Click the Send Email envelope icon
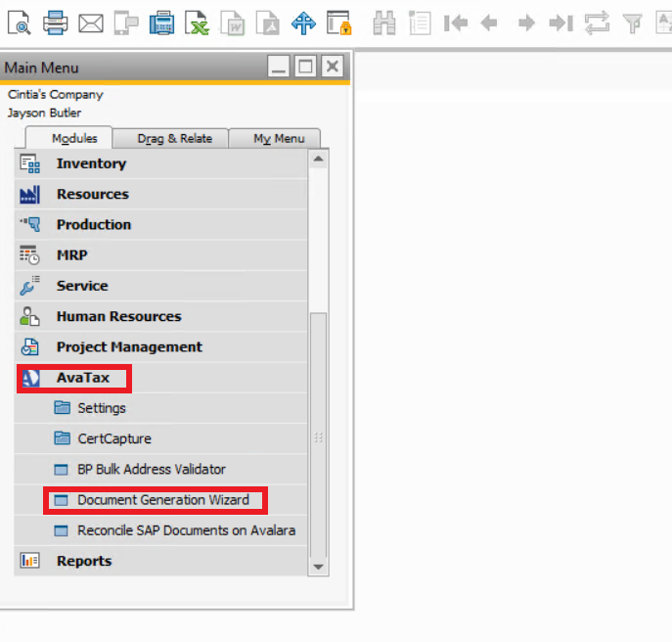672x642 pixels. 90,23
